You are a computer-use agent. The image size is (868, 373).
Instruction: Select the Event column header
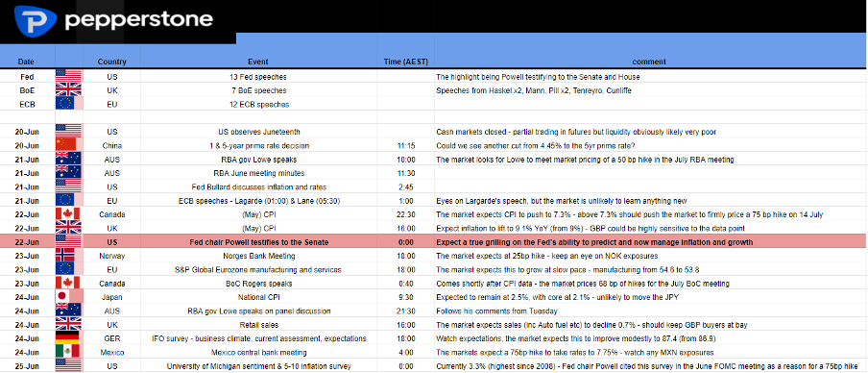pos(258,62)
